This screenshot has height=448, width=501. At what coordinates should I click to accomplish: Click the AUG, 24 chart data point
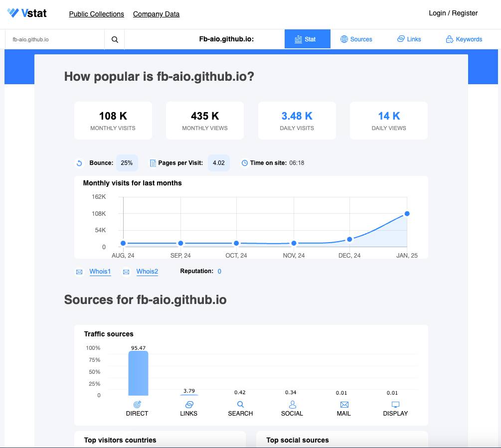[123, 243]
